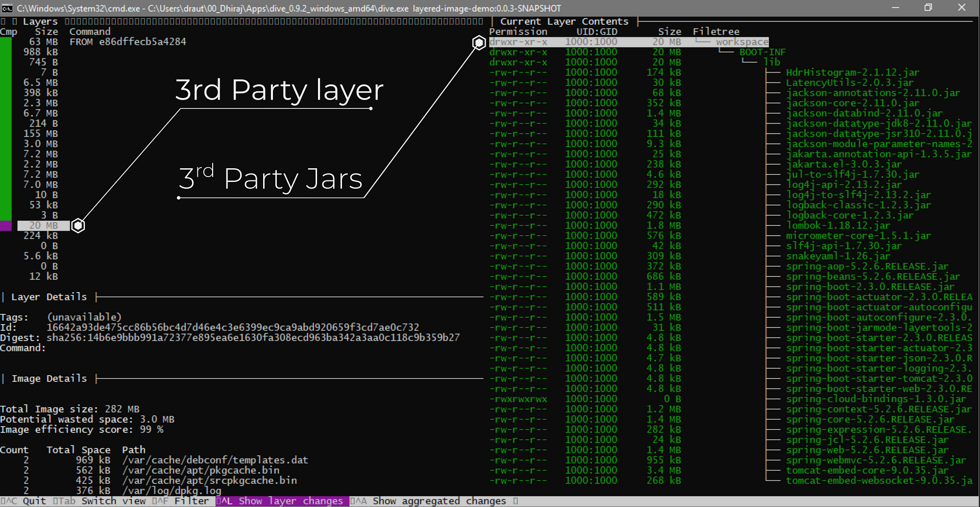Select spring-cloud-bindings-1.3.0.jar file
The height and width of the screenshot is (507, 980).
coord(876,399)
